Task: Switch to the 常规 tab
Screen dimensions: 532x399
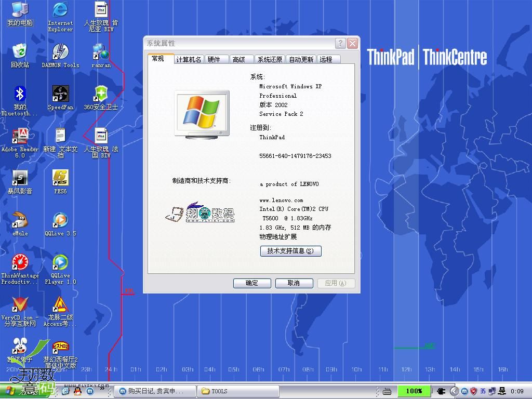Action: (161, 58)
